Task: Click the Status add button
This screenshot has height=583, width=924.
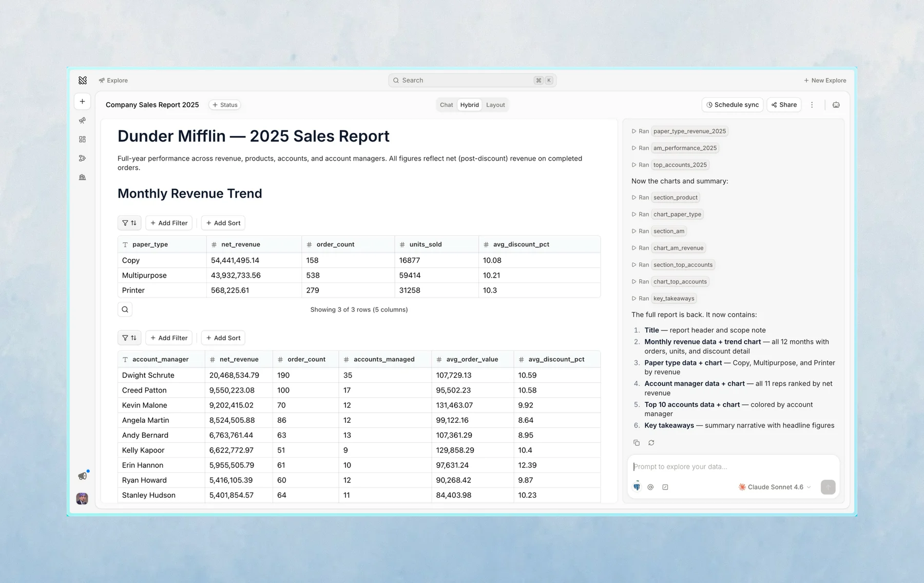Action: pyautogui.click(x=225, y=105)
